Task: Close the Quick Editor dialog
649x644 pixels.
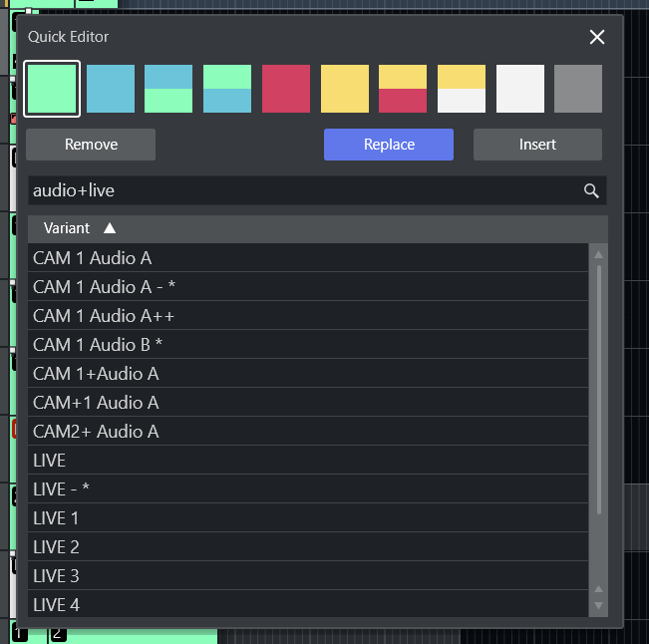Action: [597, 37]
